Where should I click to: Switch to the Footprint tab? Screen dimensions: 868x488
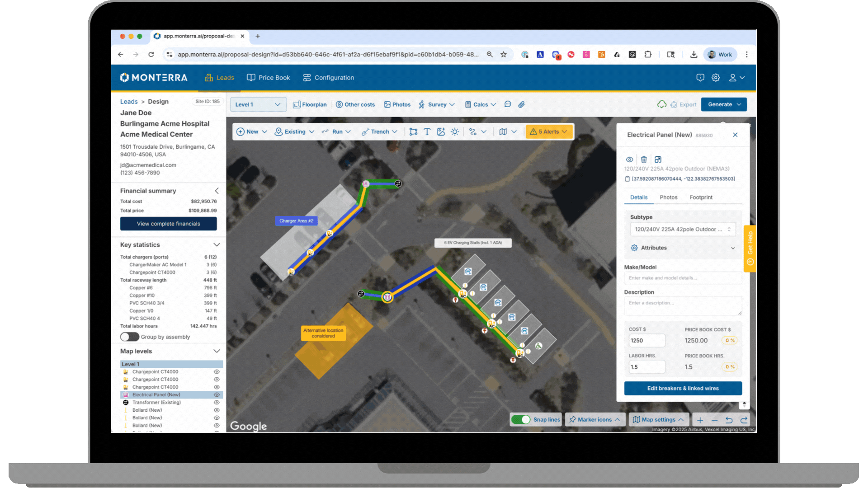pyautogui.click(x=701, y=197)
